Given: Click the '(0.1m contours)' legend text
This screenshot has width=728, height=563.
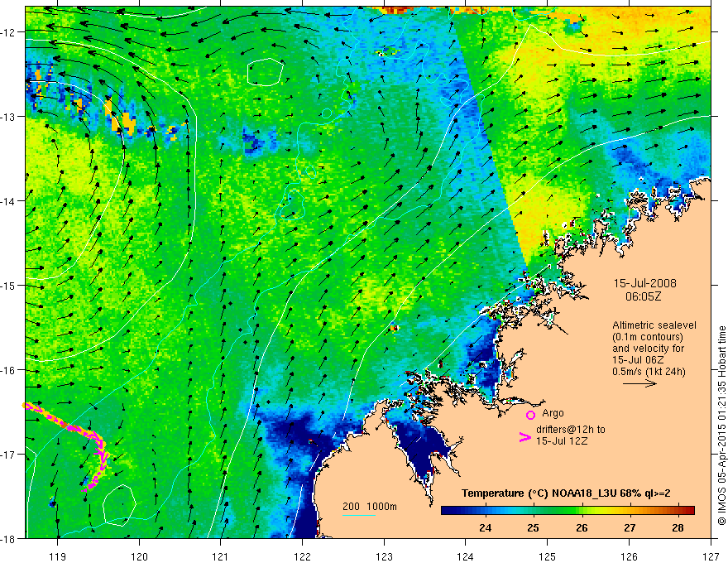Looking at the screenshot, I should click(648, 337).
